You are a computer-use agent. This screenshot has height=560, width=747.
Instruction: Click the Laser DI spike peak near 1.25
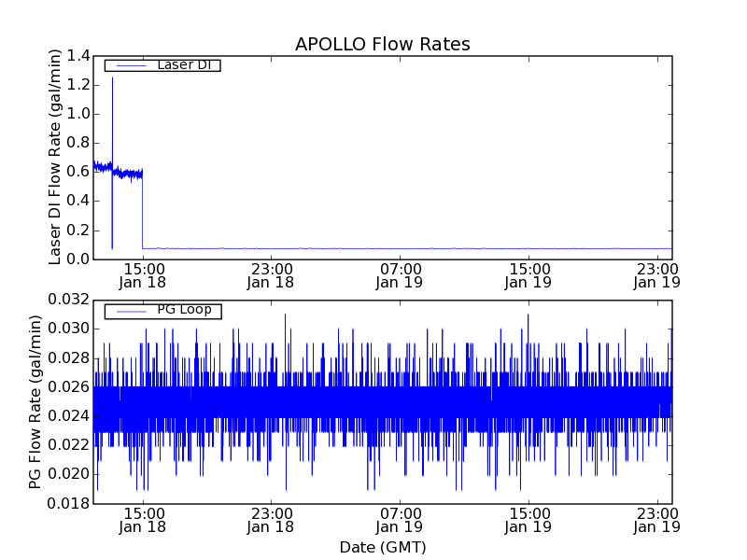click(112, 77)
